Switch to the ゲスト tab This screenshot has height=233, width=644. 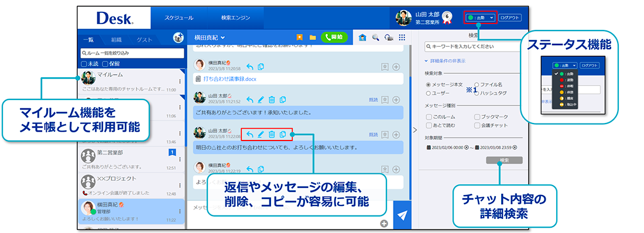click(x=144, y=40)
